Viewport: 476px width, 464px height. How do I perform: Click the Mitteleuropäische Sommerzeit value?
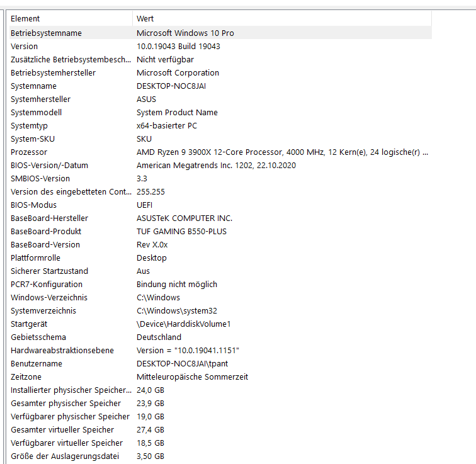pyautogui.click(x=192, y=377)
